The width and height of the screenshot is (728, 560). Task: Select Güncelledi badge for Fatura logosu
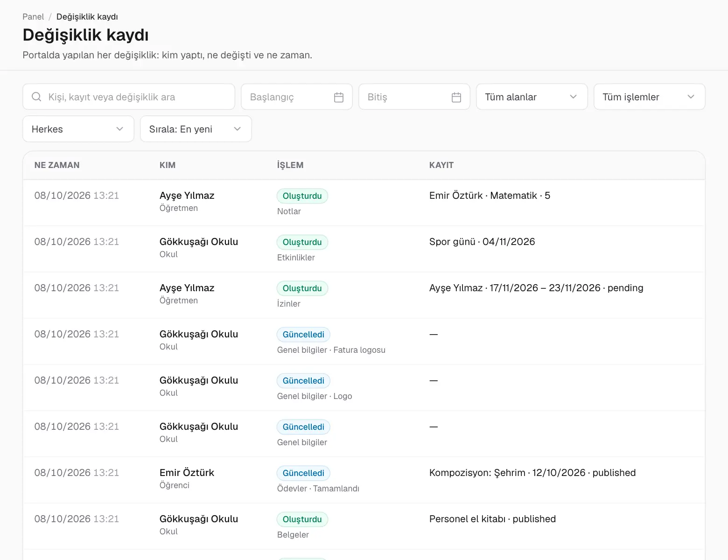(x=303, y=335)
